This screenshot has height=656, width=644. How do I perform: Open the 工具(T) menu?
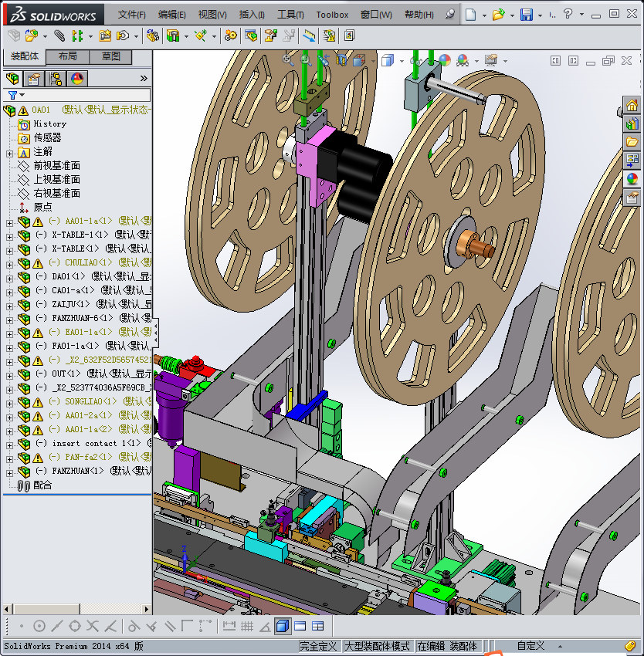pos(290,15)
